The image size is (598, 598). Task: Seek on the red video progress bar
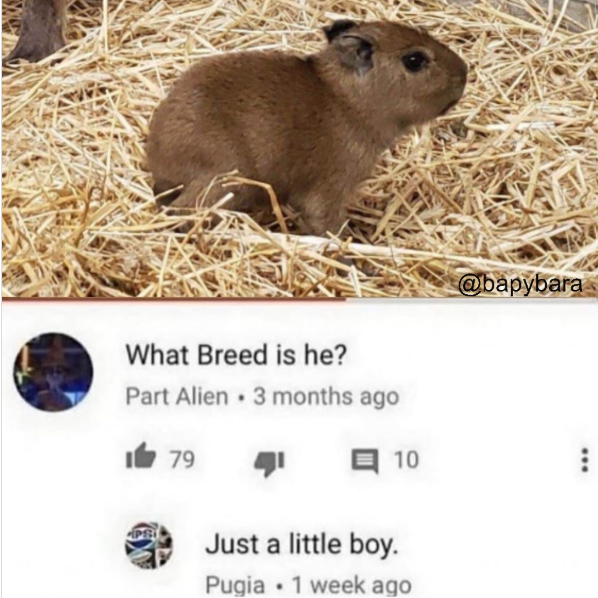(174, 299)
